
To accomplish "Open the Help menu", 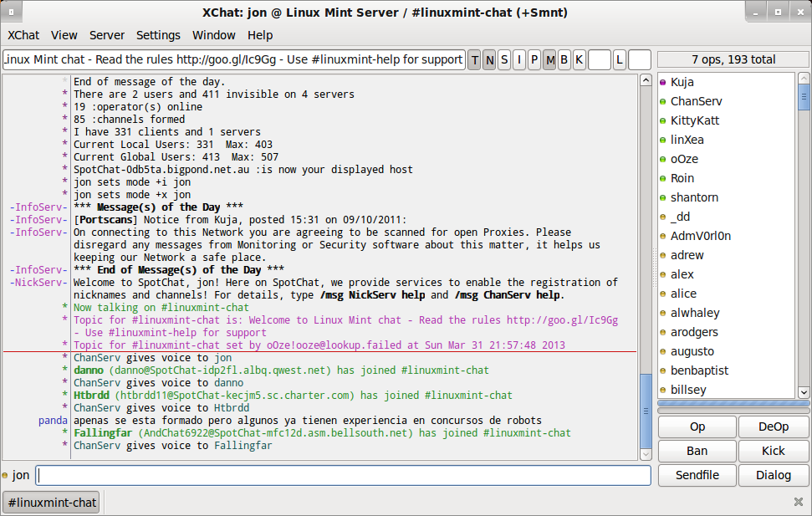I will point(260,35).
